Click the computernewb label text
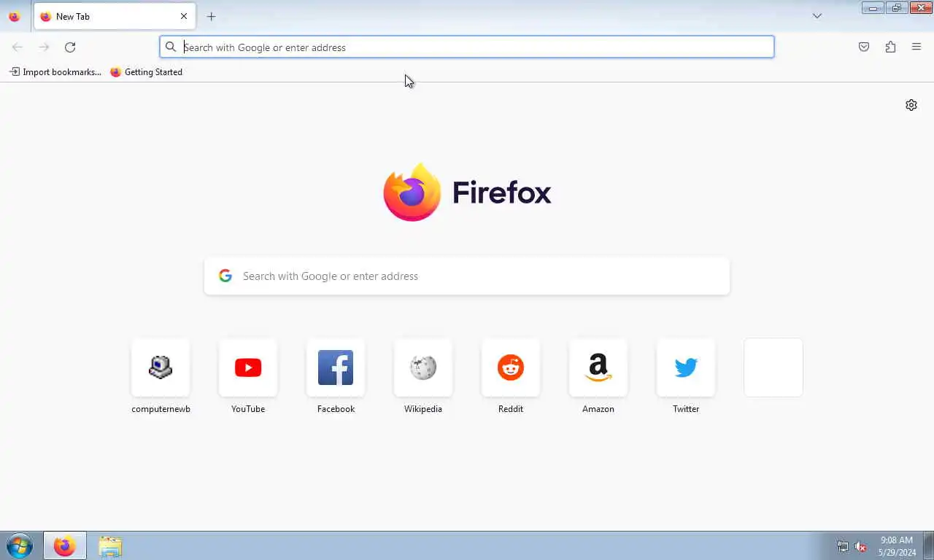 (x=161, y=409)
